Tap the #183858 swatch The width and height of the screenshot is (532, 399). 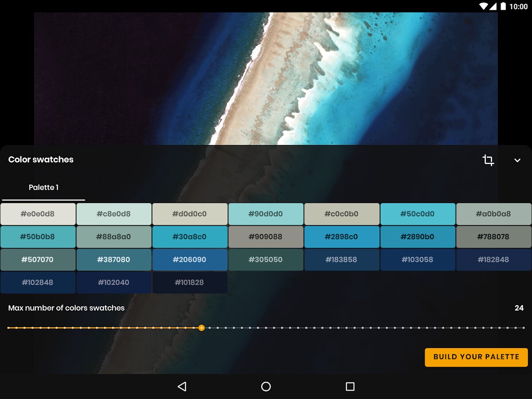(342, 260)
